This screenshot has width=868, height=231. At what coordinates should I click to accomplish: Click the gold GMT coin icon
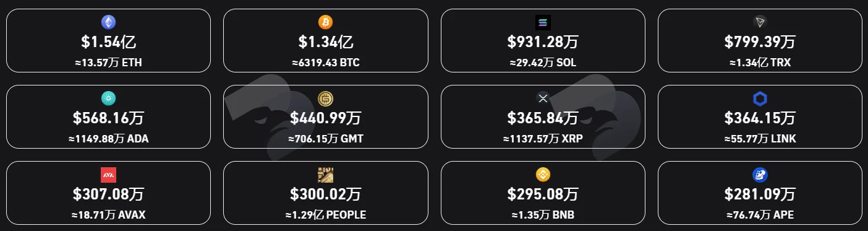pos(325,98)
